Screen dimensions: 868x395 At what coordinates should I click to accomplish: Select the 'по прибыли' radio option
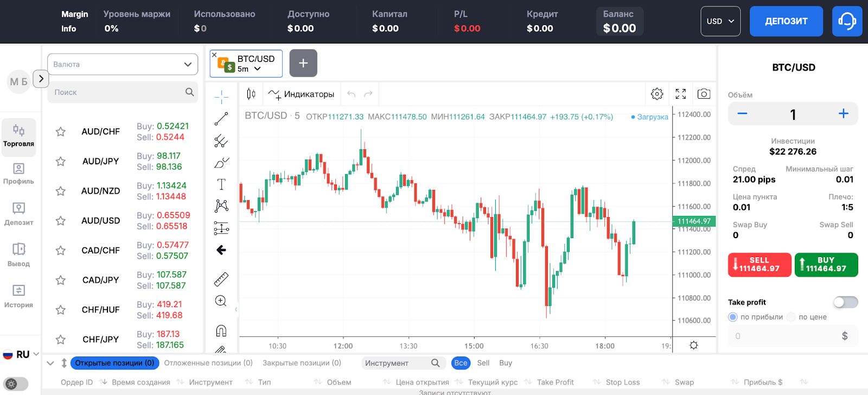click(x=733, y=317)
